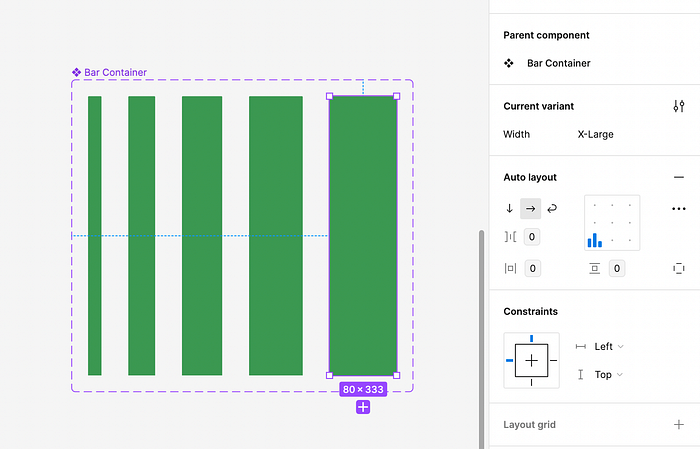Set auto layout direction to vertical
700x449 pixels.
click(509, 208)
